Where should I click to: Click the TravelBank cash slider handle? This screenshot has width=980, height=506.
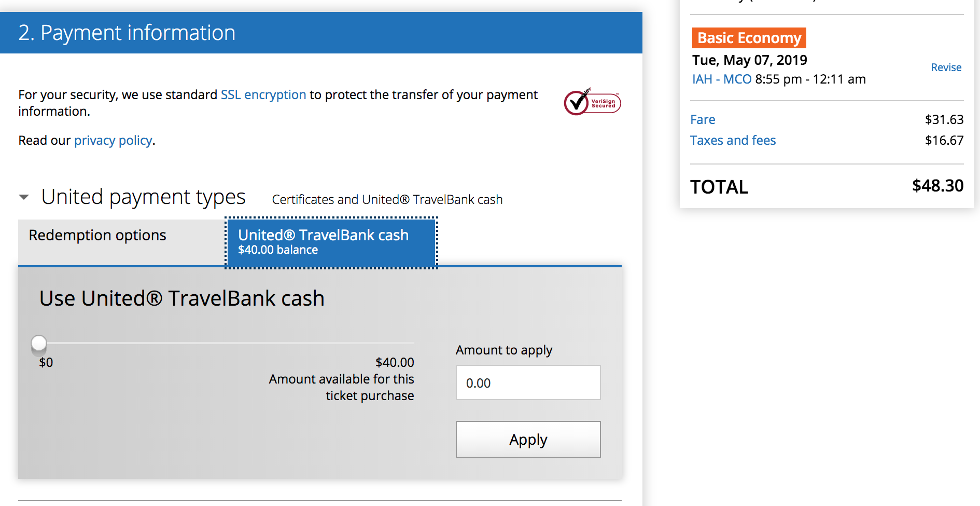click(x=39, y=343)
